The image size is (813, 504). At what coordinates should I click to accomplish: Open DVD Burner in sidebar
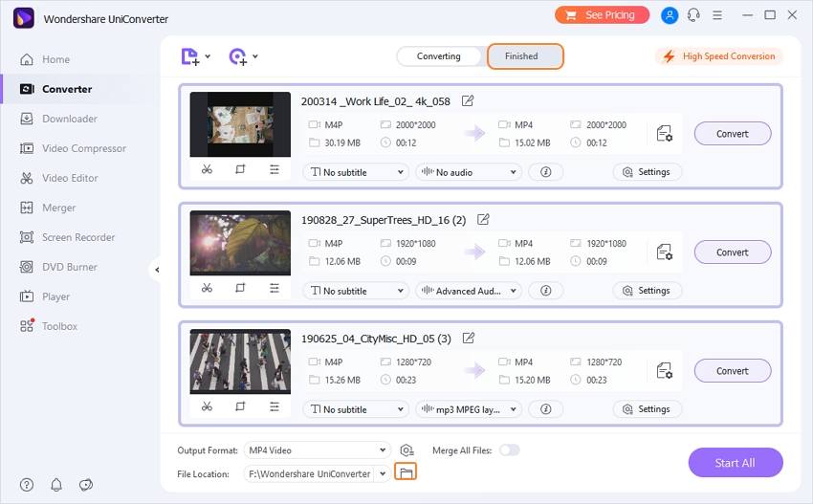58,267
